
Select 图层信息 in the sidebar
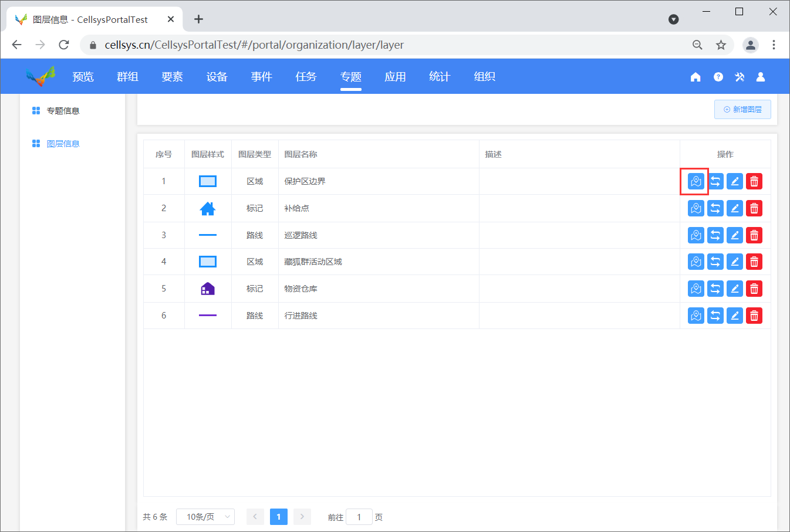click(x=63, y=144)
